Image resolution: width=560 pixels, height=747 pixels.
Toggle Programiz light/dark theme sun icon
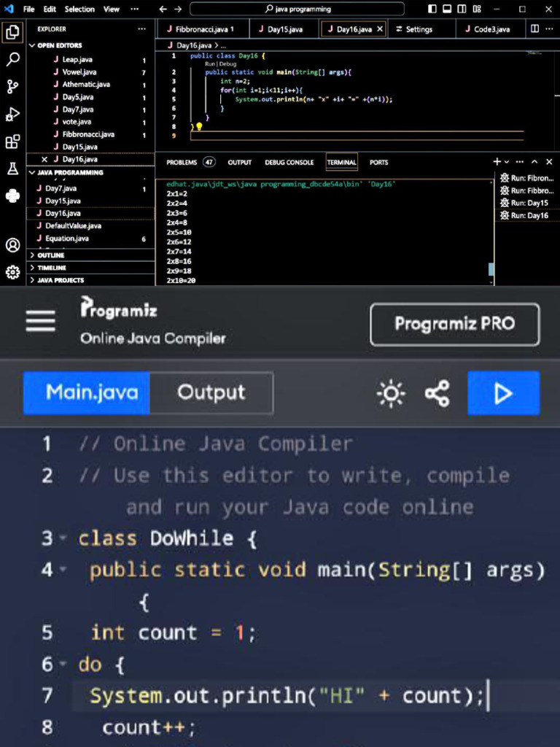pos(391,394)
